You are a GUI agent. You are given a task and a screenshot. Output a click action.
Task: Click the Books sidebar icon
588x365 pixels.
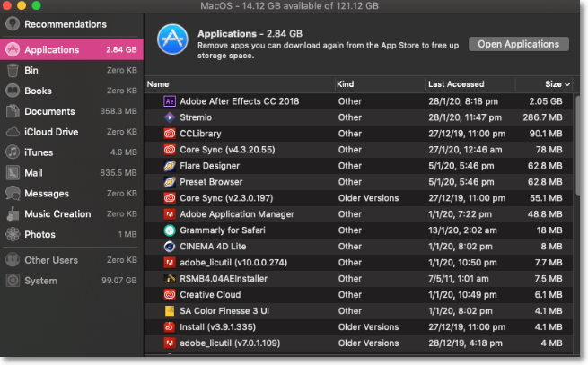(13, 91)
